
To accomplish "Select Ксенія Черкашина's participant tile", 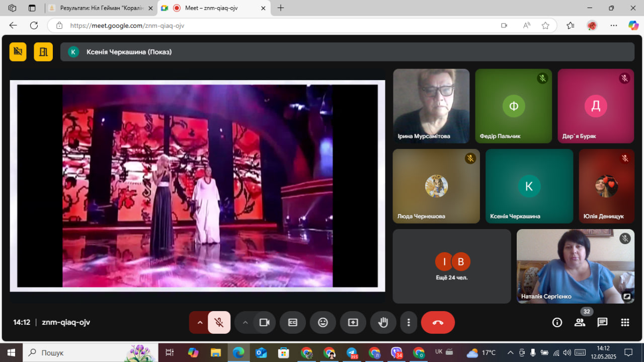I will click(529, 186).
